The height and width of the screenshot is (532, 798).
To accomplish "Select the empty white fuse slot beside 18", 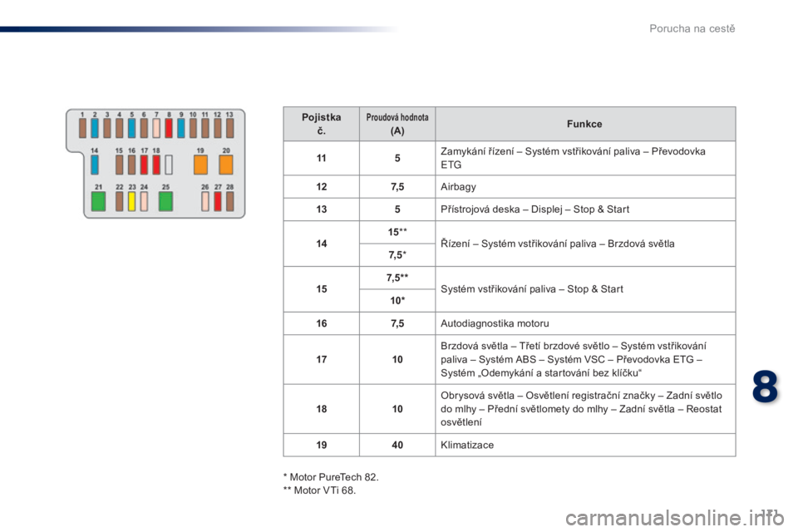I will 169,164.
